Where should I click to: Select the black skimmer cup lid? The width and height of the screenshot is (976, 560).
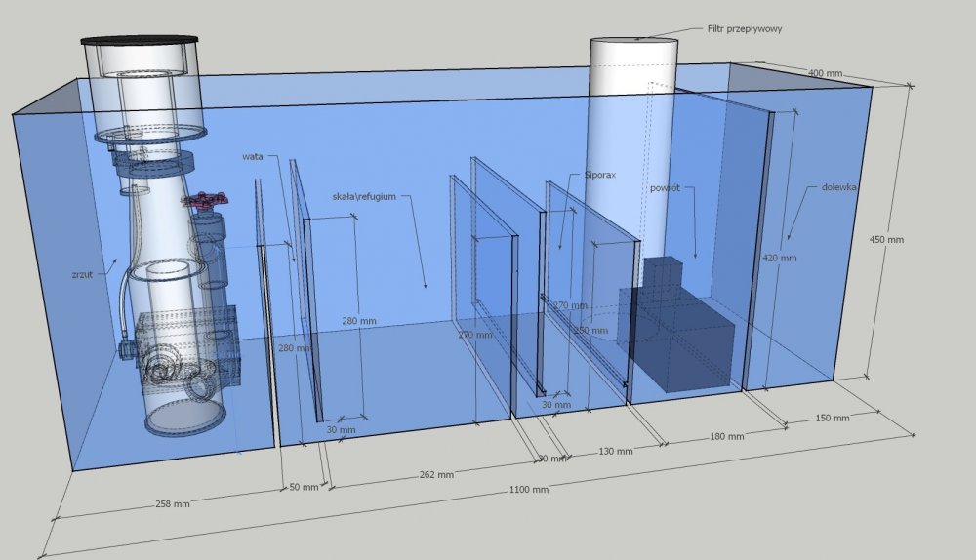coord(140,40)
